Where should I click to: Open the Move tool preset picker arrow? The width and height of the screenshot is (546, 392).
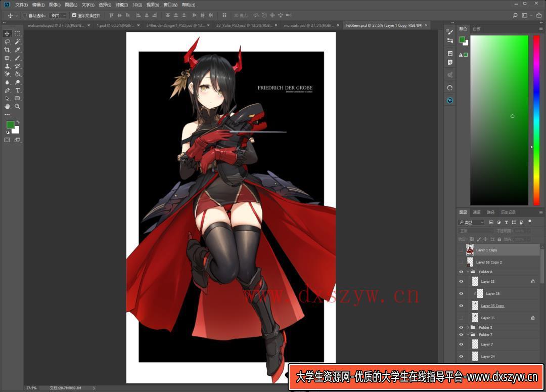pos(16,16)
